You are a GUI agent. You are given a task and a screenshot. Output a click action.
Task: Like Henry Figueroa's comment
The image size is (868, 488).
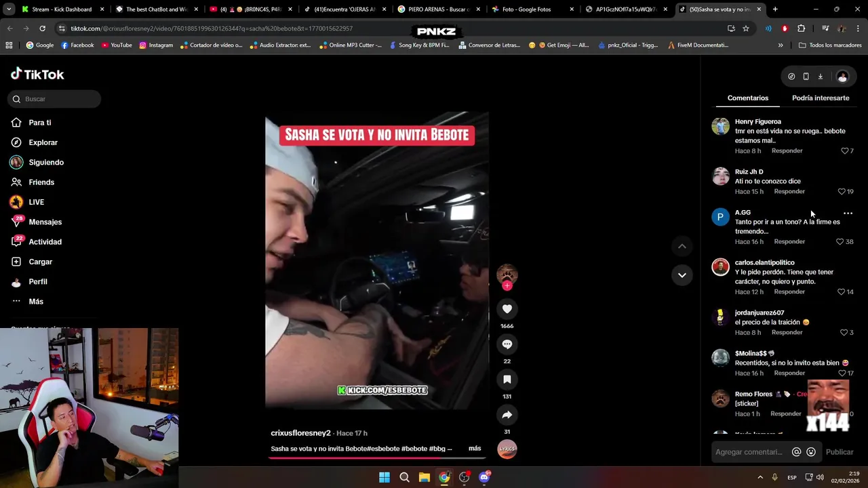845,151
